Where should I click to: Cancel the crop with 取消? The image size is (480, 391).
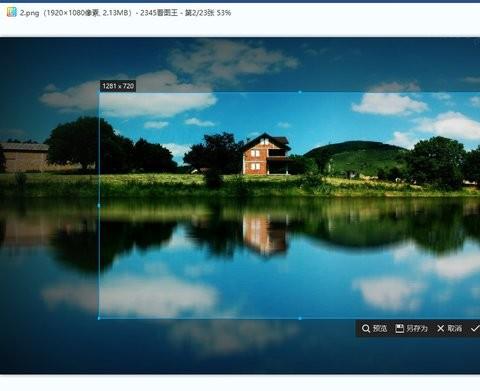click(x=449, y=329)
